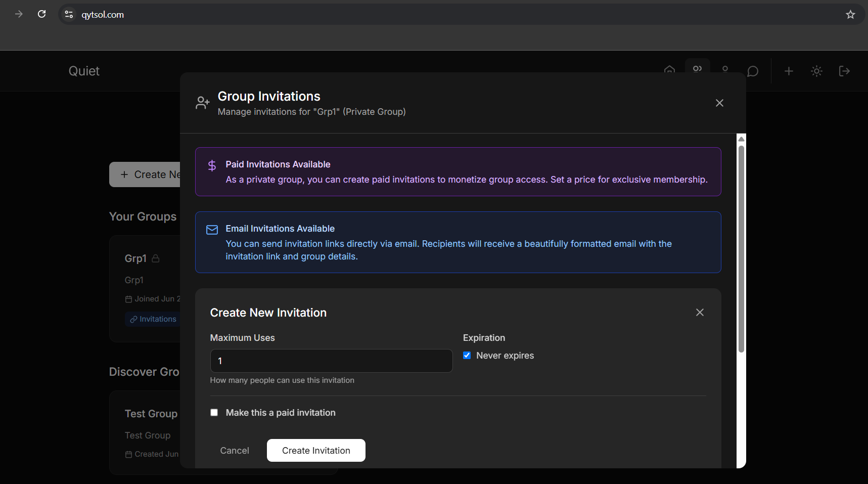The height and width of the screenshot is (484, 868).
Task: Click the plus icon in top navigation
Action: (x=789, y=71)
